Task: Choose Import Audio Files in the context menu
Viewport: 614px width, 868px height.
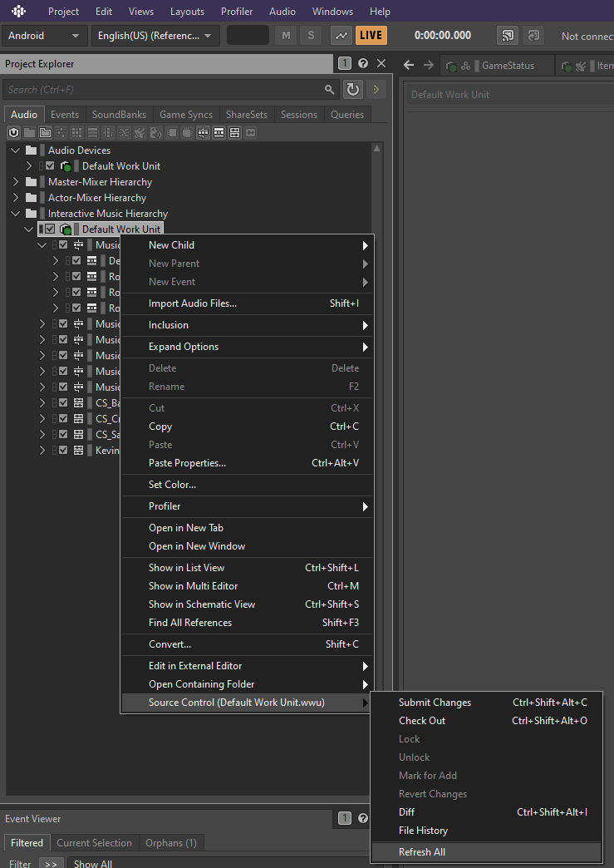Action: [x=247, y=303]
